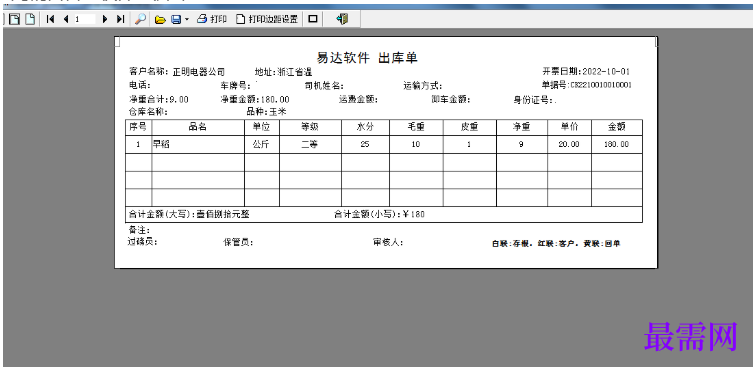Image resolution: width=756 pixels, height=368 pixels.
Task: Click unit cell 公斤
Action: coord(261,144)
